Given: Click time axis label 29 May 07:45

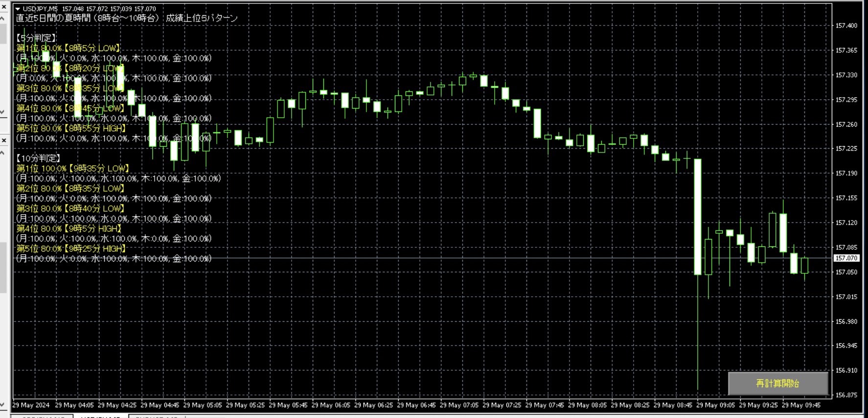Looking at the screenshot, I should pos(545,405).
